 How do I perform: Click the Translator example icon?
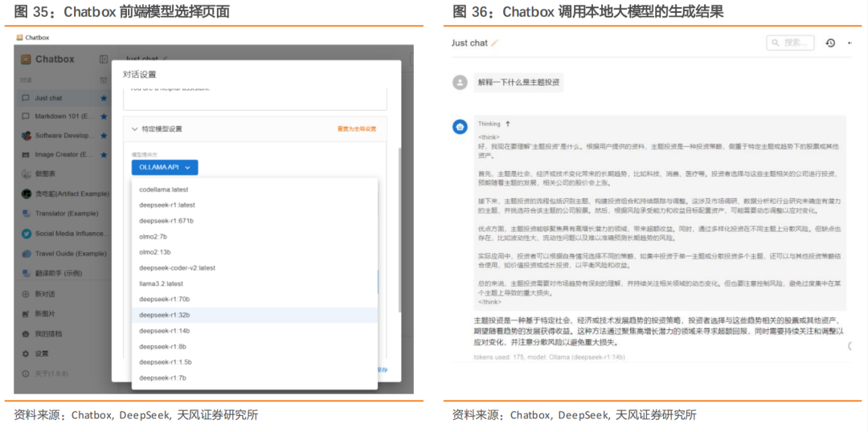coord(26,213)
